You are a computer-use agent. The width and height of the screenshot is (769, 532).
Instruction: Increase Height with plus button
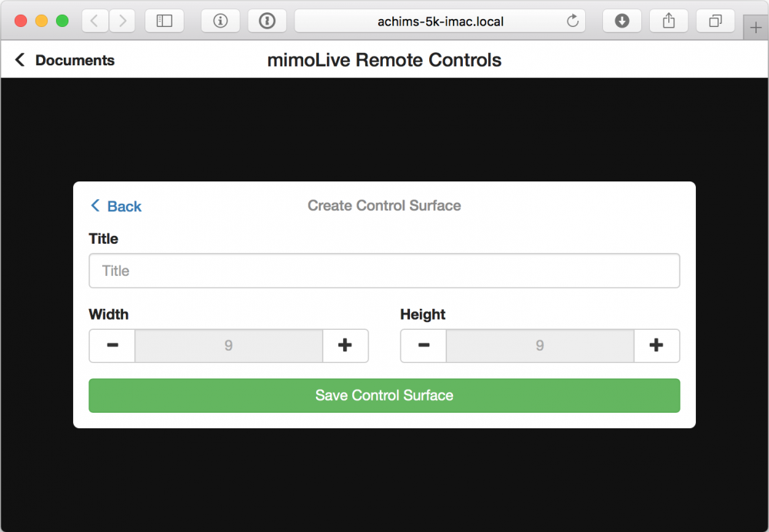657,346
